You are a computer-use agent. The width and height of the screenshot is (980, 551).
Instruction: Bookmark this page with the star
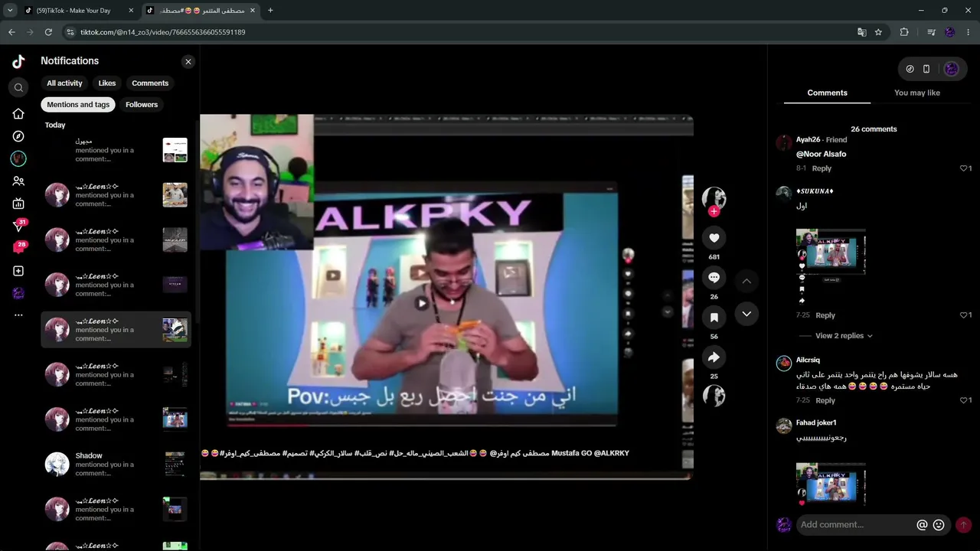pyautogui.click(x=879, y=32)
